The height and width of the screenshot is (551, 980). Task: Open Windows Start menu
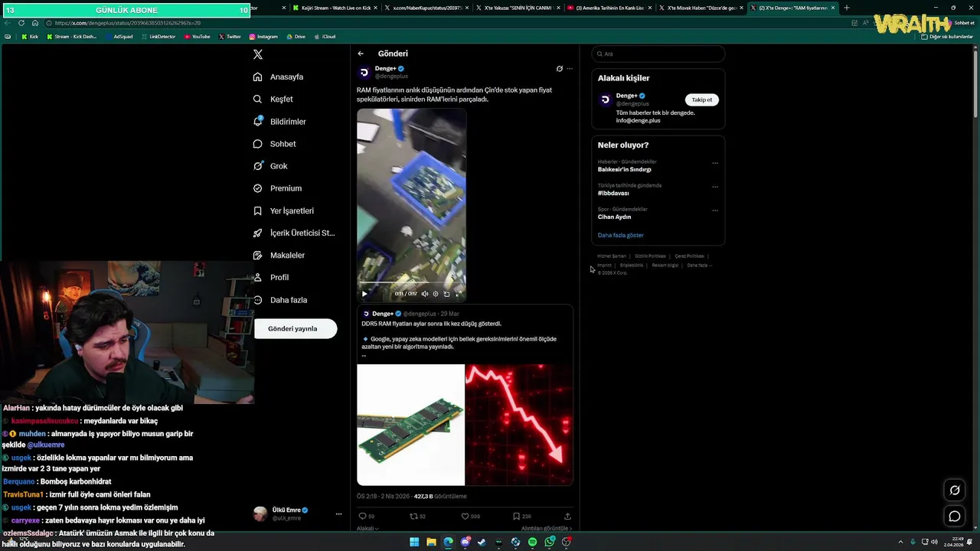point(414,542)
